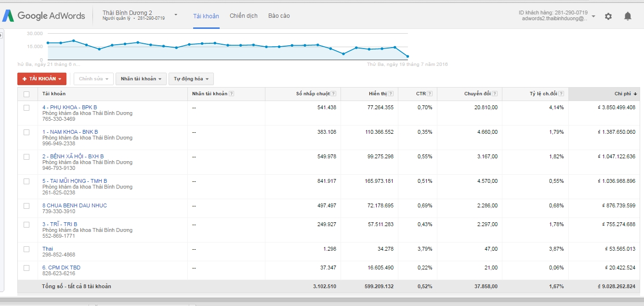
Task: Open account 3 - TRĨ - TRI B
Action: pos(60,224)
